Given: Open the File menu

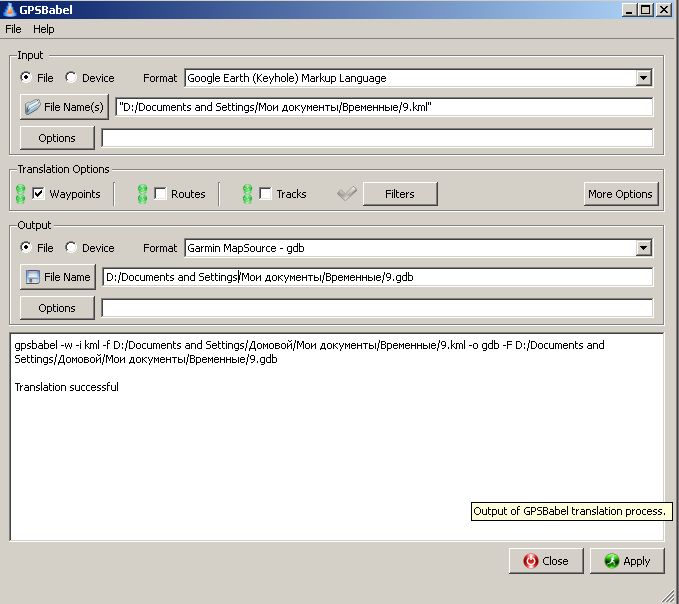Looking at the screenshot, I should 13,29.
